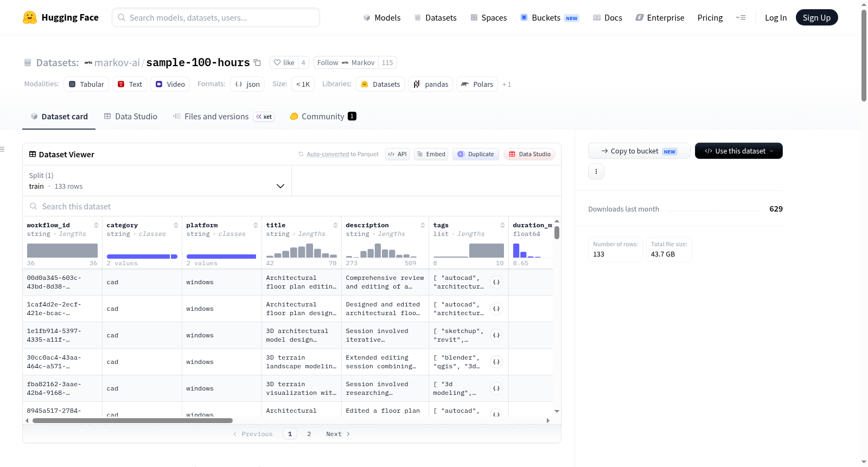Expand the Use this dataset dropdown

pos(739,151)
